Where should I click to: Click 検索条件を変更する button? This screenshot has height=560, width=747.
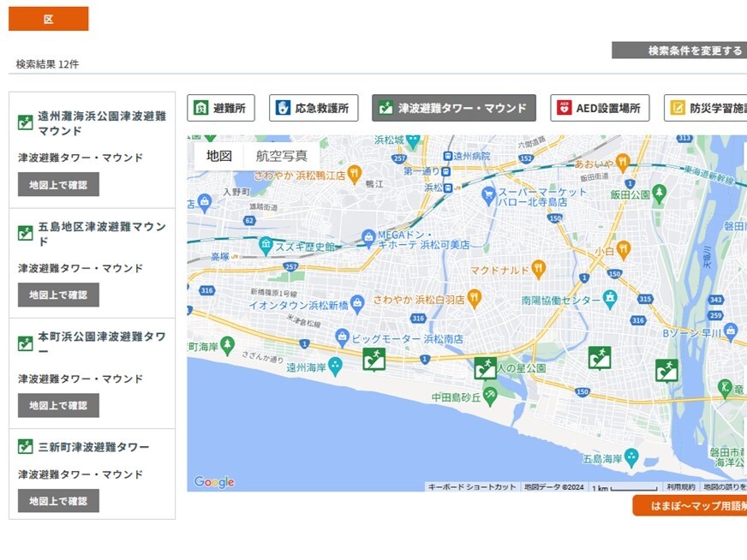[x=679, y=51]
